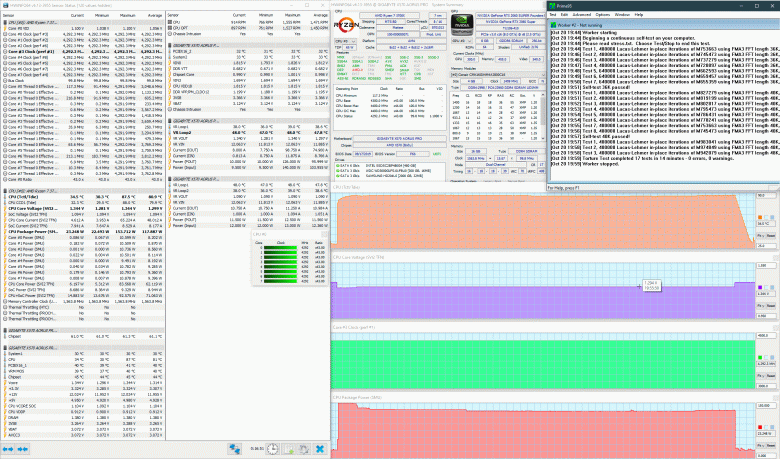
Task: Collapse the GIGABYTE X570 AORUS group above System1 row
Action: tap(82, 348)
